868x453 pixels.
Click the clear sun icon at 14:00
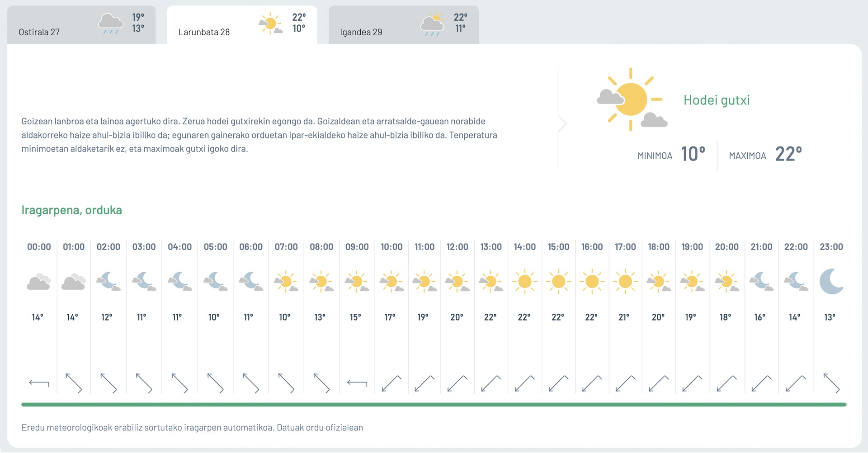(525, 282)
